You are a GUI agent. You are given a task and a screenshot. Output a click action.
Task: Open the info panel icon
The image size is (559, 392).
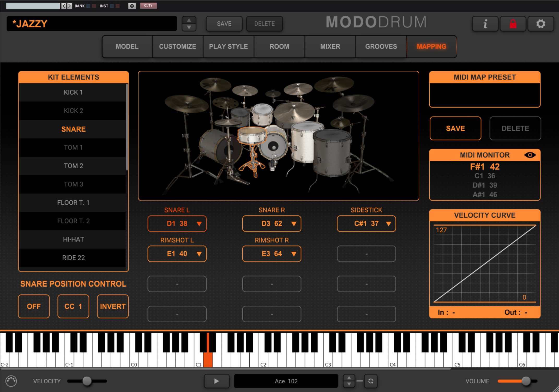click(485, 24)
